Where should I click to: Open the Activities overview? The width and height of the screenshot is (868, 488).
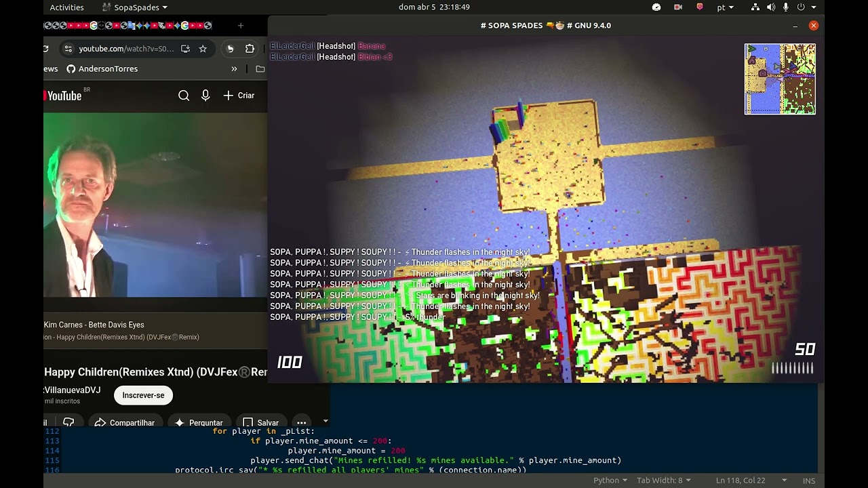(x=66, y=7)
